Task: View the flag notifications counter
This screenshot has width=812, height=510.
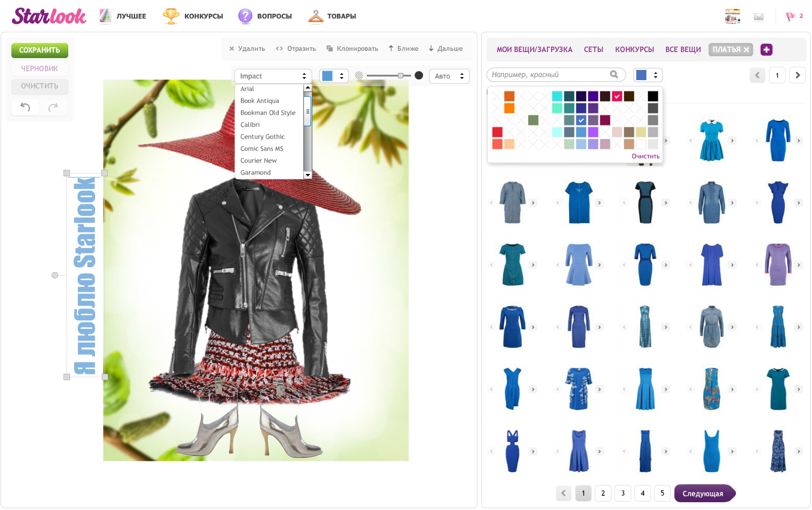Action: point(795,16)
